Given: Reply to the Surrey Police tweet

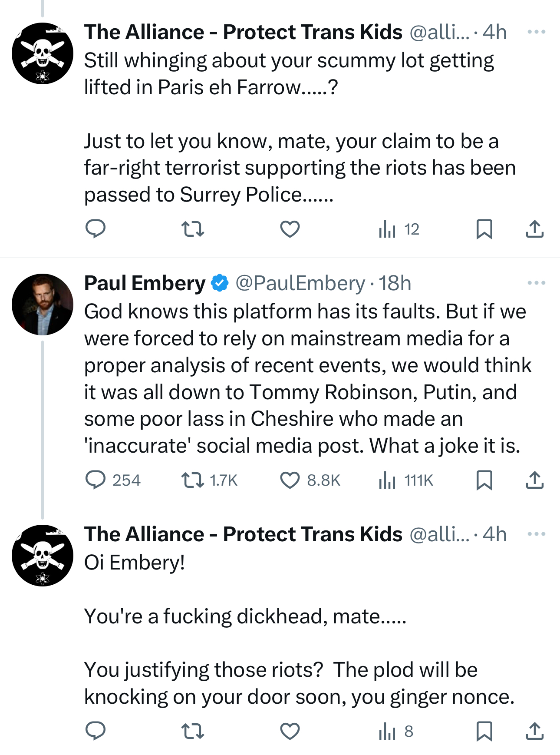Looking at the screenshot, I should pos(96,229).
